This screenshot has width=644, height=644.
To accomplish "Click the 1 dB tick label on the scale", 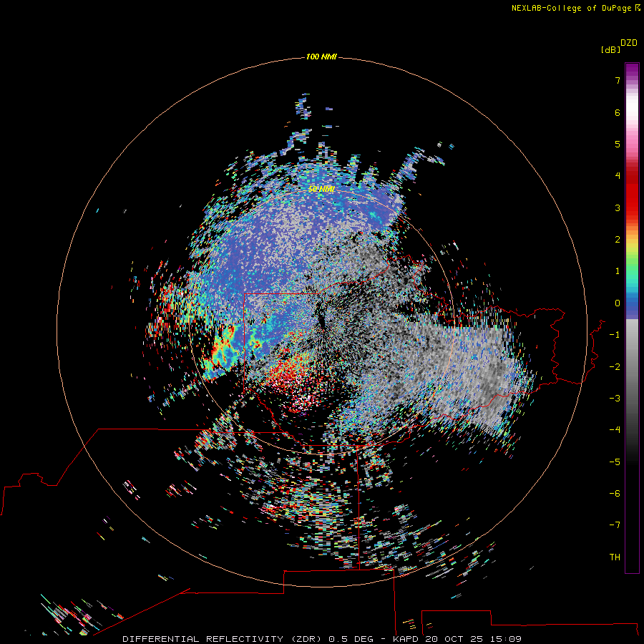I will tap(618, 271).
